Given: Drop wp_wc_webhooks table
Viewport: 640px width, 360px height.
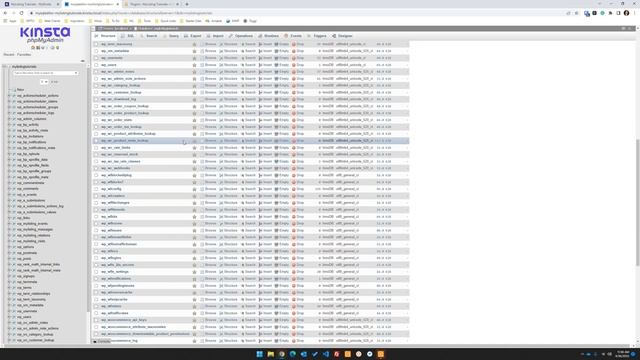Looking at the screenshot, I should pyautogui.click(x=298, y=168).
